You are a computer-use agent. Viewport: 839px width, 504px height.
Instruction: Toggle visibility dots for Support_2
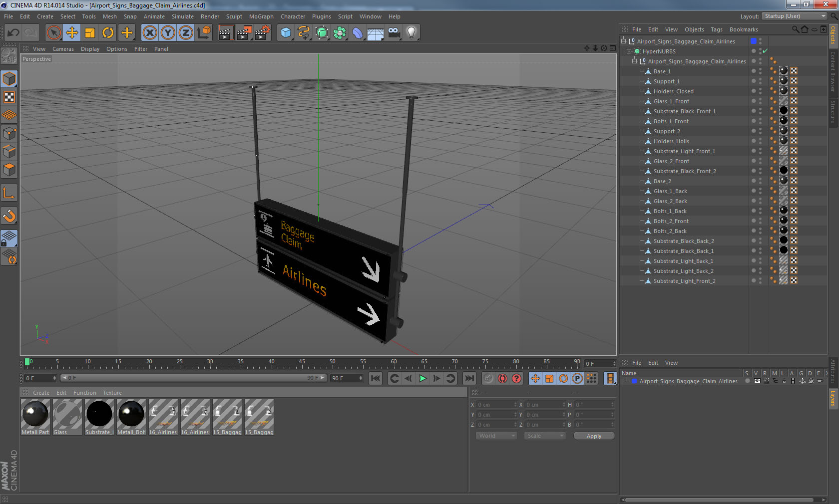click(x=760, y=131)
